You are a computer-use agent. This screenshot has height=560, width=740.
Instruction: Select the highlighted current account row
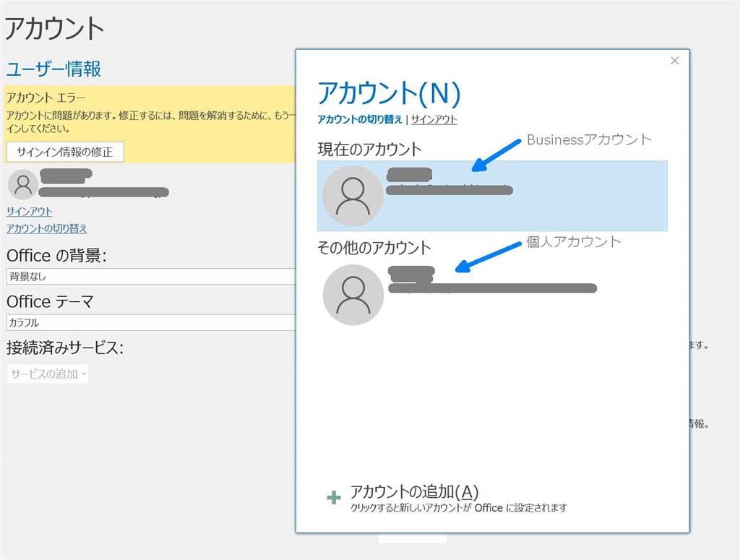tap(492, 196)
